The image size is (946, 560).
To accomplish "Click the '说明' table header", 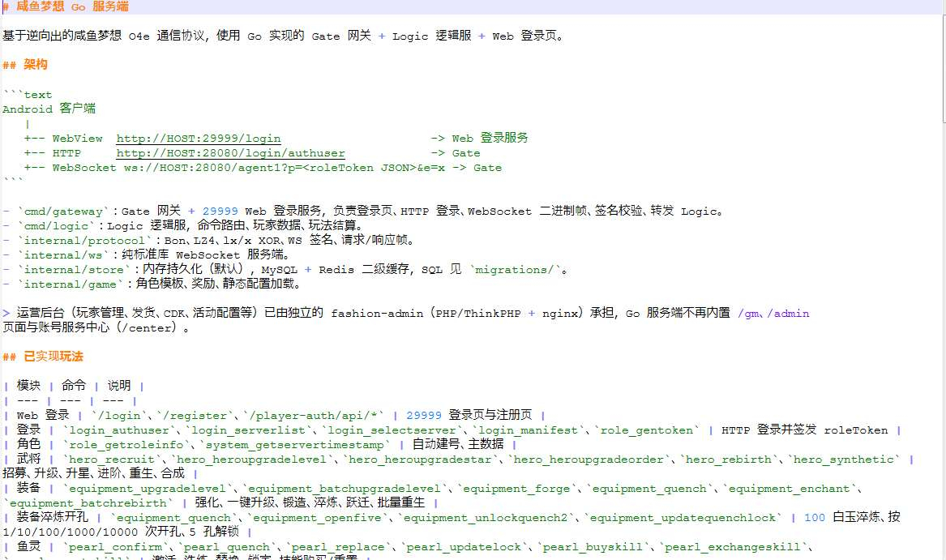I will 119,386.
